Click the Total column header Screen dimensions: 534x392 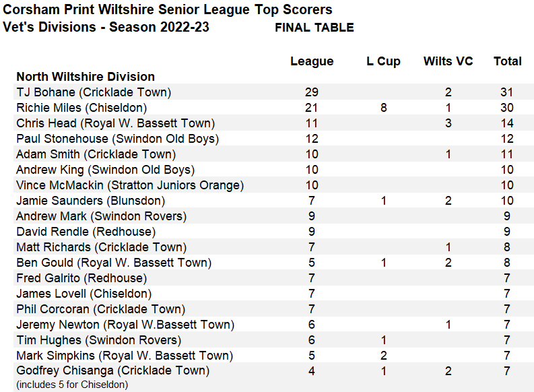tap(507, 61)
